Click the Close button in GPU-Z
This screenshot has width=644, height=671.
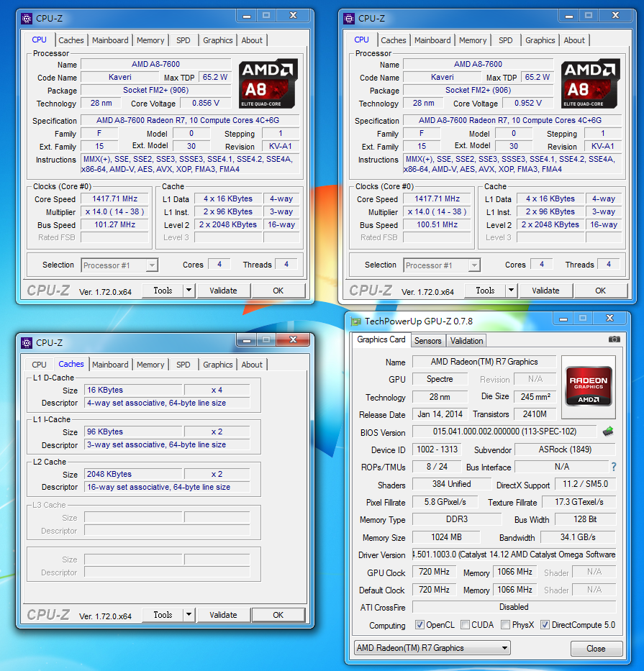pos(596,649)
